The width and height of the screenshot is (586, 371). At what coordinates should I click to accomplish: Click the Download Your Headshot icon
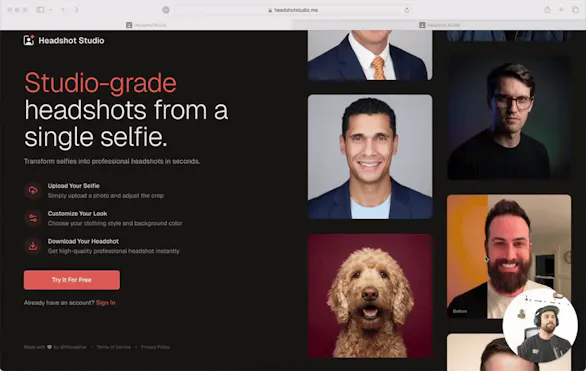click(x=33, y=246)
